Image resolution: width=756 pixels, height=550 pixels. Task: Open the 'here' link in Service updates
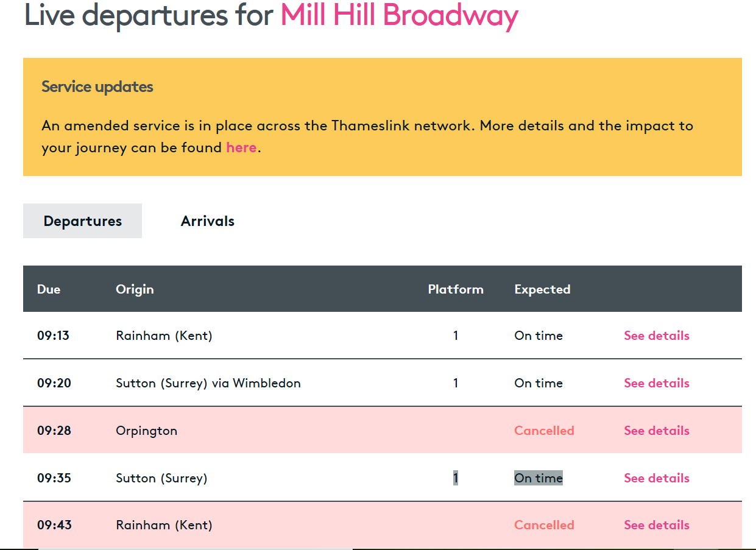241,147
